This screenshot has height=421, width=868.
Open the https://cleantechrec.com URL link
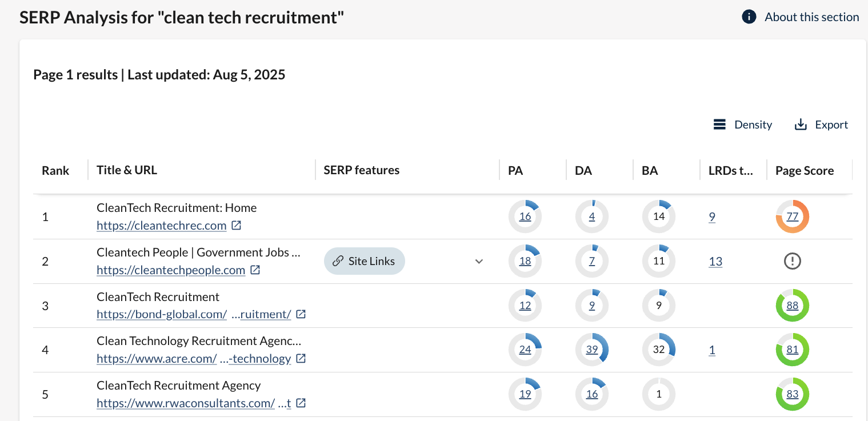point(162,226)
